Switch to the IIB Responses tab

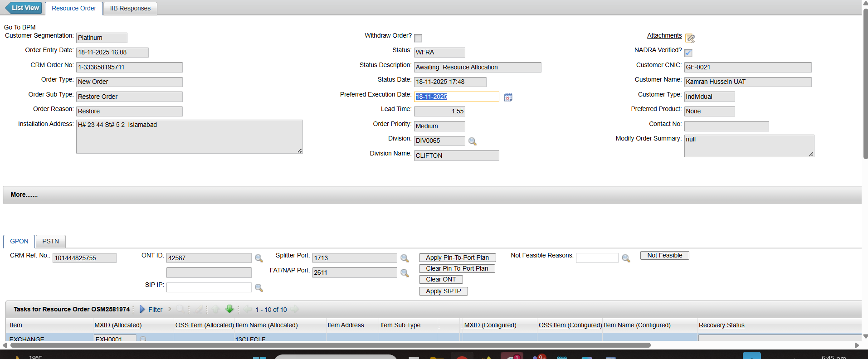[x=130, y=8]
